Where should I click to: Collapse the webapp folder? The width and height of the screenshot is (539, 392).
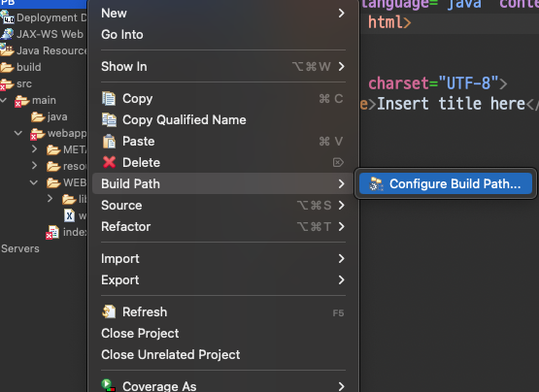(18, 133)
